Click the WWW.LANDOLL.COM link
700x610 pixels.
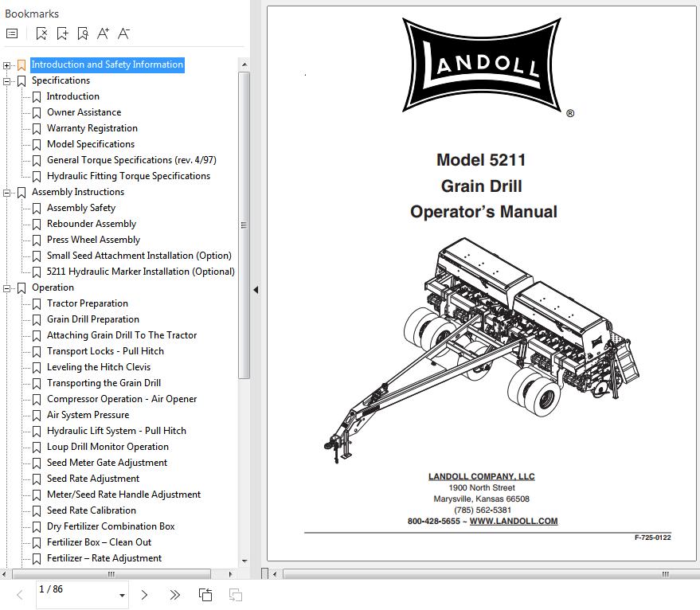click(514, 521)
